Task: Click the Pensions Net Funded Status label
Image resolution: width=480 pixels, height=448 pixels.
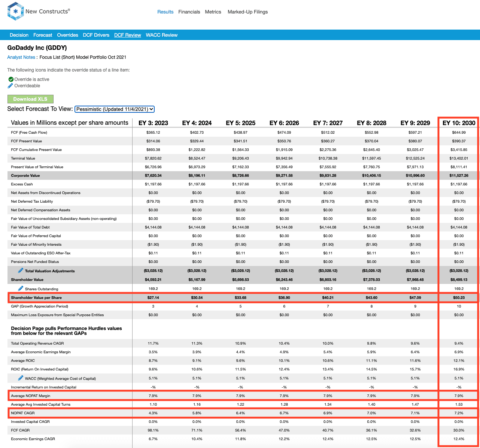Action: (x=35, y=262)
